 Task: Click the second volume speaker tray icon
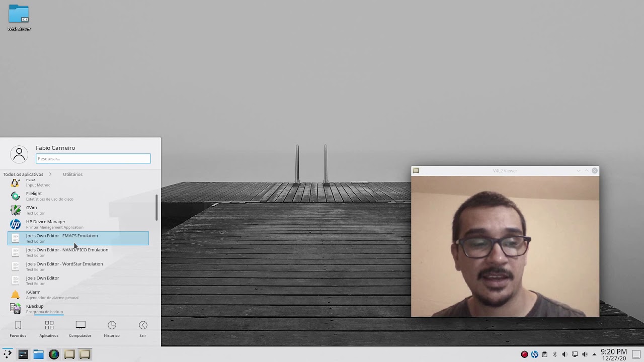[x=585, y=354]
